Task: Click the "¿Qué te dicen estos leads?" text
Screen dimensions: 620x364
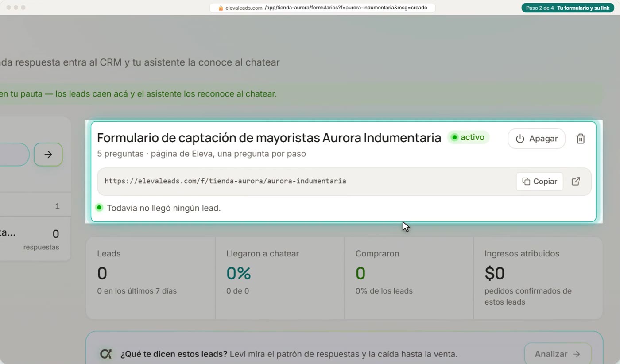Action: pos(174,354)
